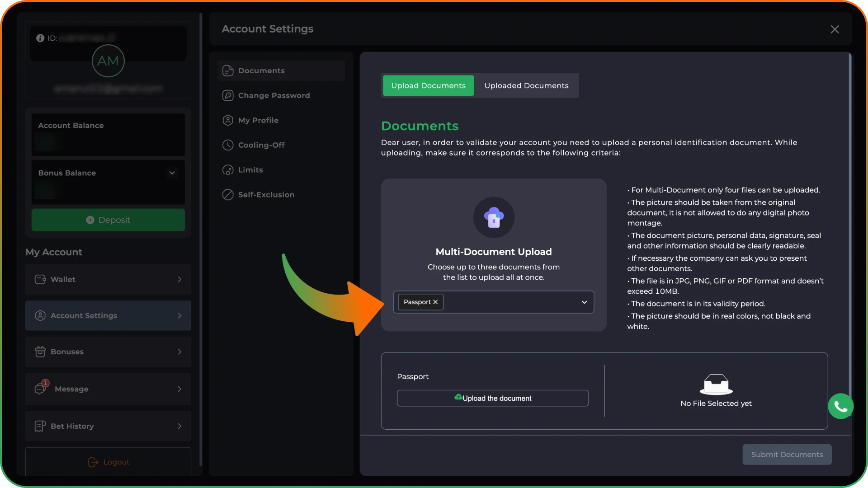Click the Submit Documents button
Image resolution: width=868 pixels, height=488 pixels.
point(787,455)
